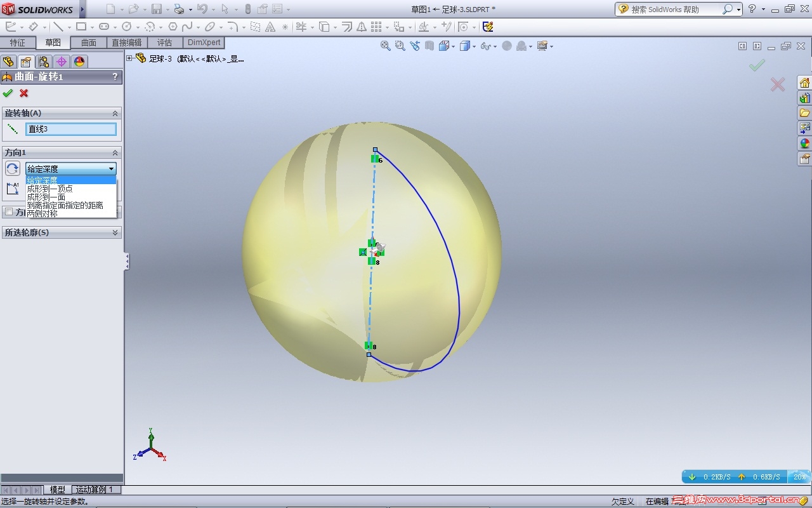Select the Polygon sketch tool

tap(173, 27)
